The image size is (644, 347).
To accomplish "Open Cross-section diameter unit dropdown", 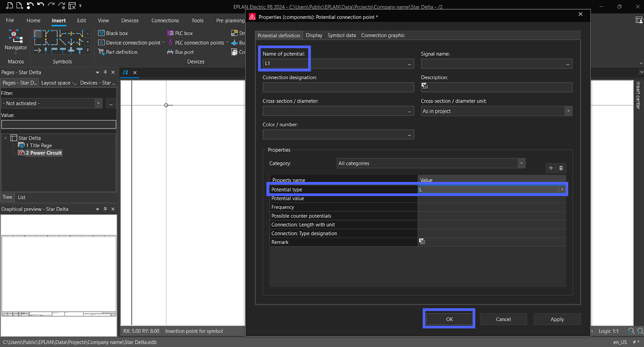I will click(x=568, y=111).
